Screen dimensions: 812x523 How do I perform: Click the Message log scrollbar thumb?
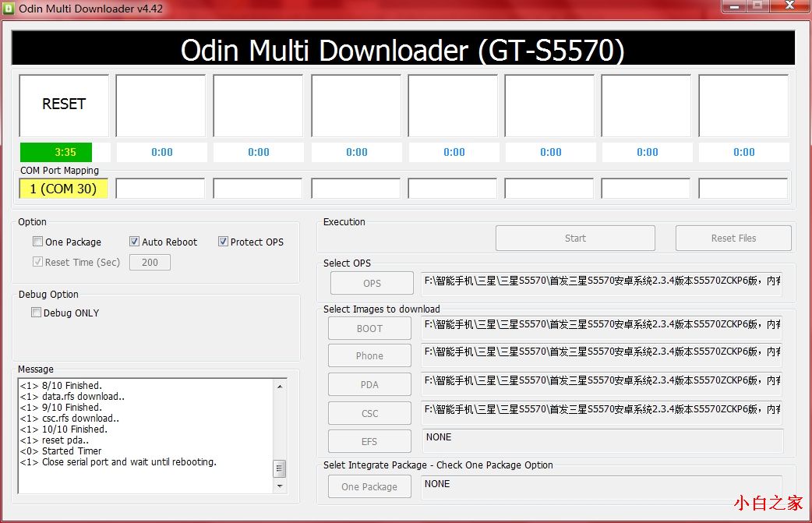click(280, 468)
